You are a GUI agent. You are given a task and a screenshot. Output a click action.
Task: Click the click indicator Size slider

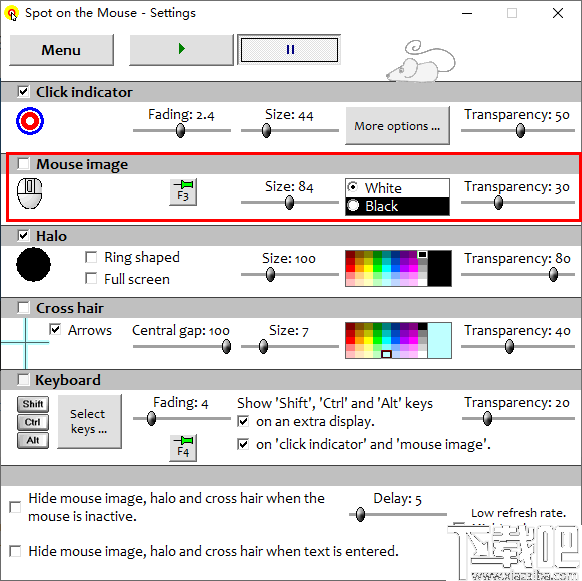(290, 130)
